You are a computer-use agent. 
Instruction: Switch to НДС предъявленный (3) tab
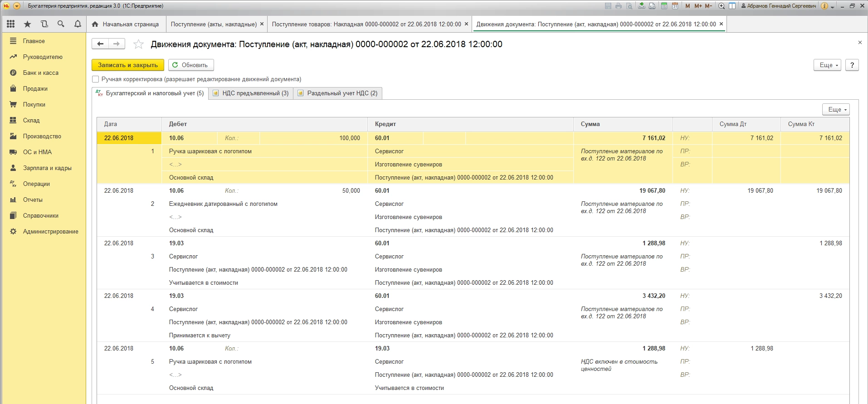(251, 93)
